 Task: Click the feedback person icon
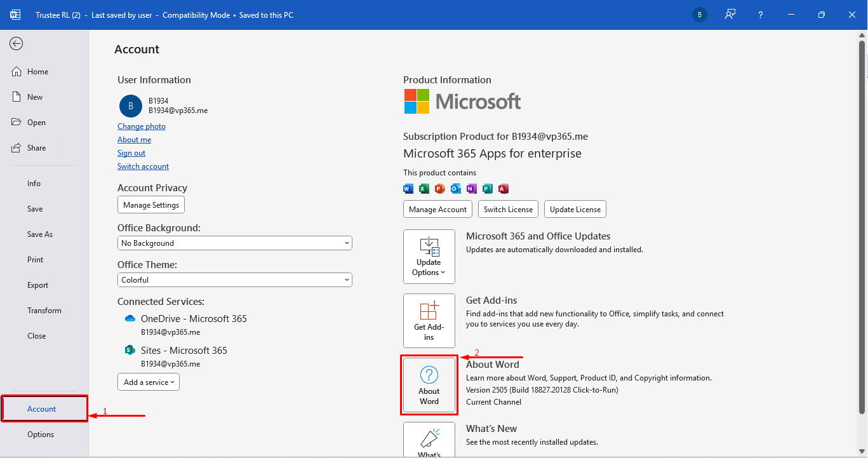pyautogui.click(x=730, y=15)
